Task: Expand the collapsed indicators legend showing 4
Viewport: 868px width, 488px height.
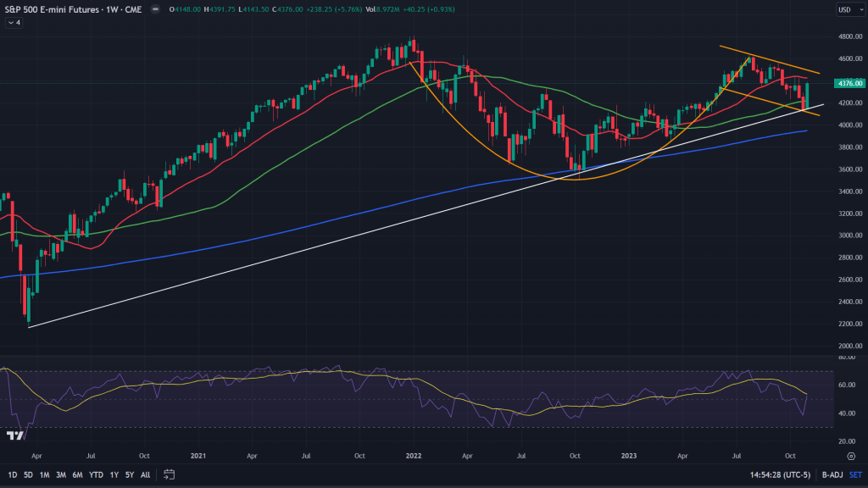Action: point(14,23)
